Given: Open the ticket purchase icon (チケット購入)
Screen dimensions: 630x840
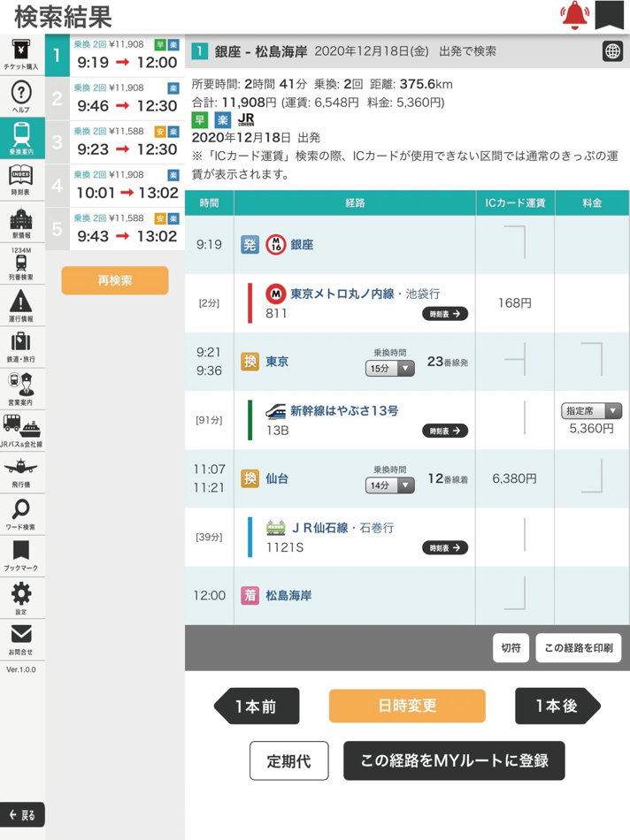Looking at the screenshot, I should pos(21,55).
